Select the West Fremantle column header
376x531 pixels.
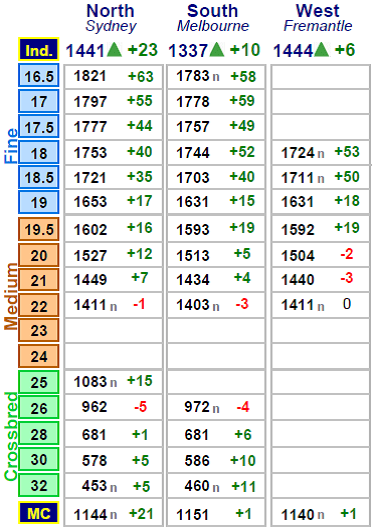point(317,18)
